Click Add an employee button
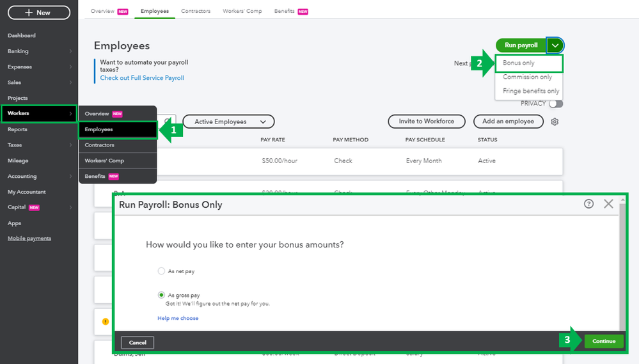Screen dimensions: 639x364 [x=508, y=122]
